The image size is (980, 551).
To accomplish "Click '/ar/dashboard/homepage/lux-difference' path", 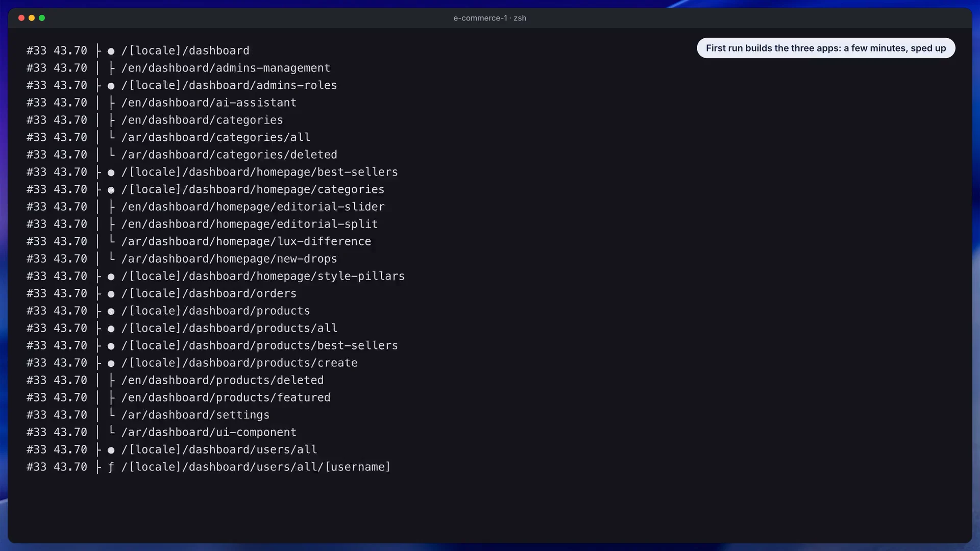I will click(x=246, y=241).
